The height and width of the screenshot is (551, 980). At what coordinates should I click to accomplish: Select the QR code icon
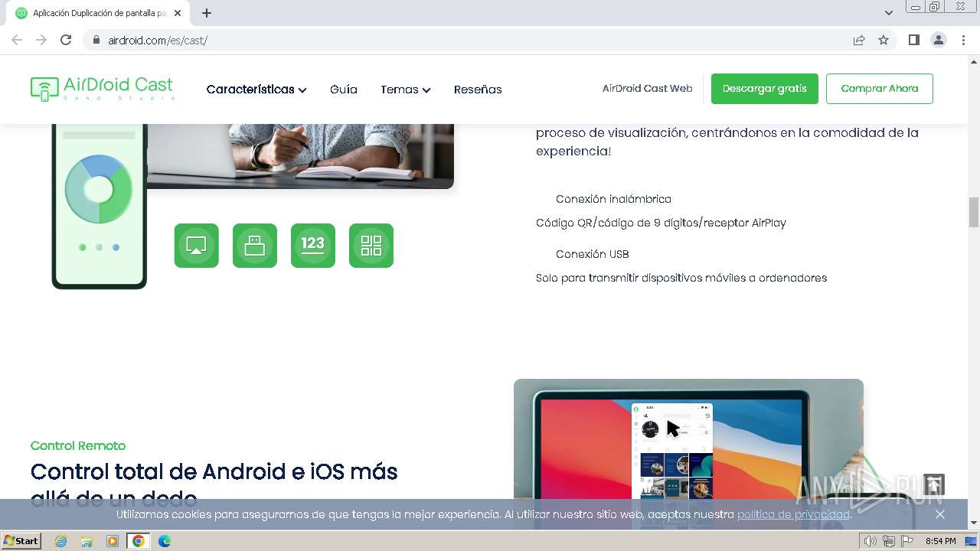coord(371,246)
